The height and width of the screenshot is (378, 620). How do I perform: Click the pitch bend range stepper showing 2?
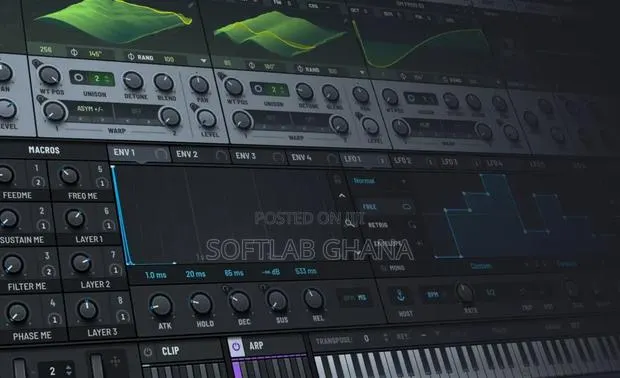[68, 370]
